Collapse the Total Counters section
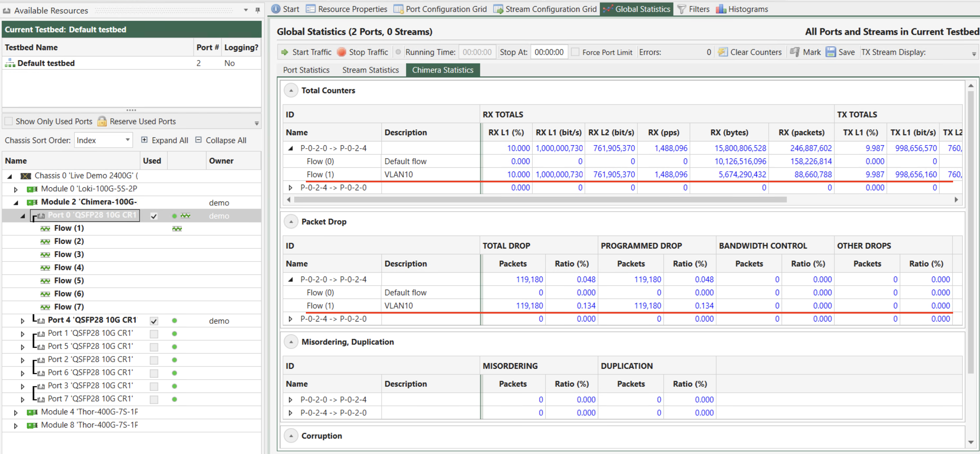The height and width of the screenshot is (454, 980). [x=291, y=90]
